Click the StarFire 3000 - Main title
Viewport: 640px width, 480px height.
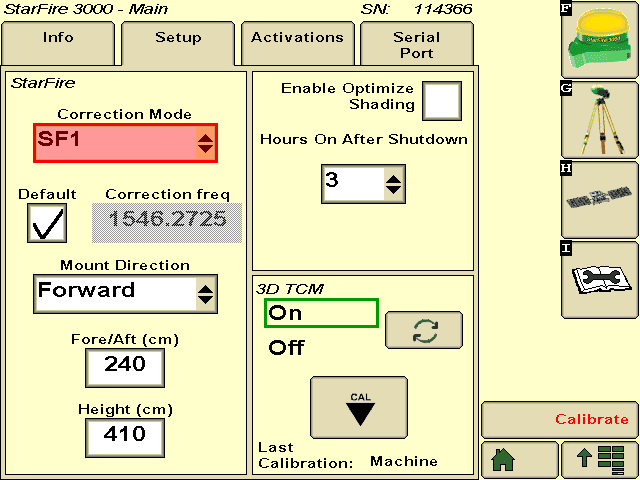pyautogui.click(x=85, y=9)
